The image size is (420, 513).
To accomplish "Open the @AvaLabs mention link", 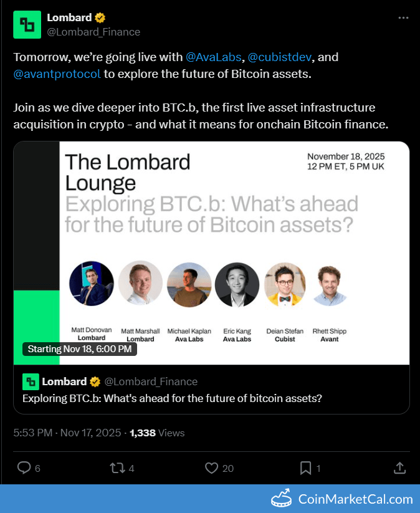I will 214,57.
